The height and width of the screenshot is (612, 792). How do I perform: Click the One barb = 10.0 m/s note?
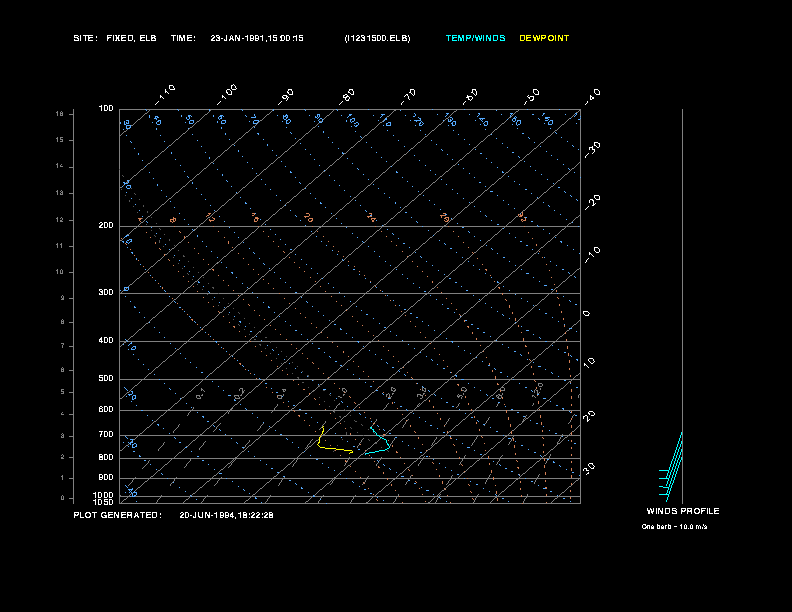pos(674,527)
